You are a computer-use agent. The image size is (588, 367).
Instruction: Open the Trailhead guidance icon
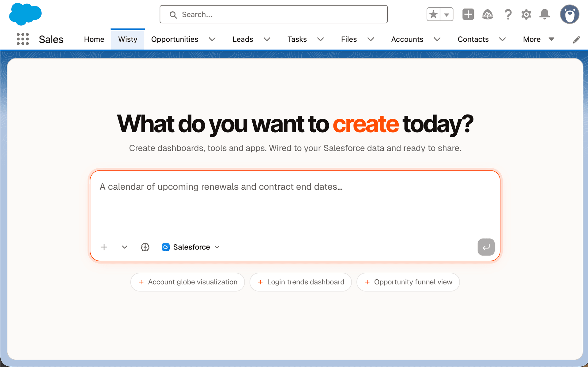tap(488, 14)
